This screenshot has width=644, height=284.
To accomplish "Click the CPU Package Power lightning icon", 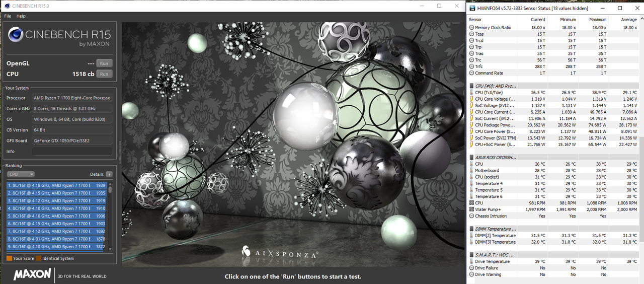I will click(x=471, y=125).
